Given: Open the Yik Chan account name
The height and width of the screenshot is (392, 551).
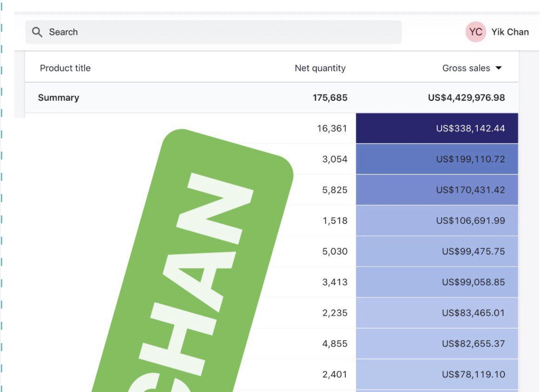Looking at the screenshot, I should point(510,32).
